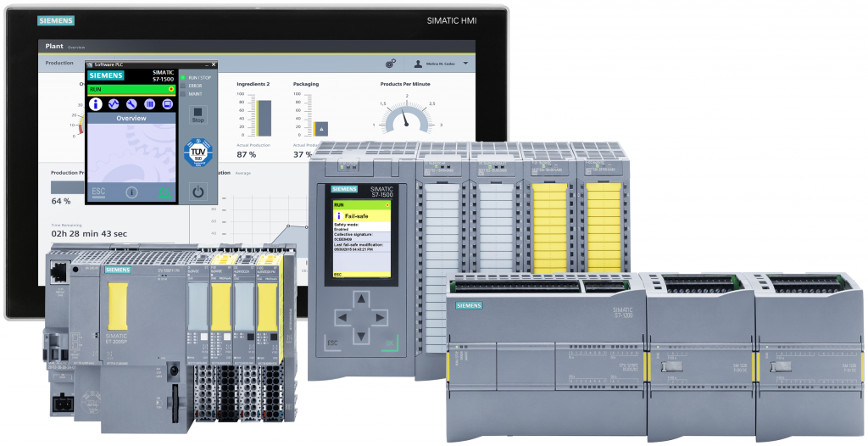Click the '87 %' actual production value
This screenshot has width=868, height=446.
247,154
